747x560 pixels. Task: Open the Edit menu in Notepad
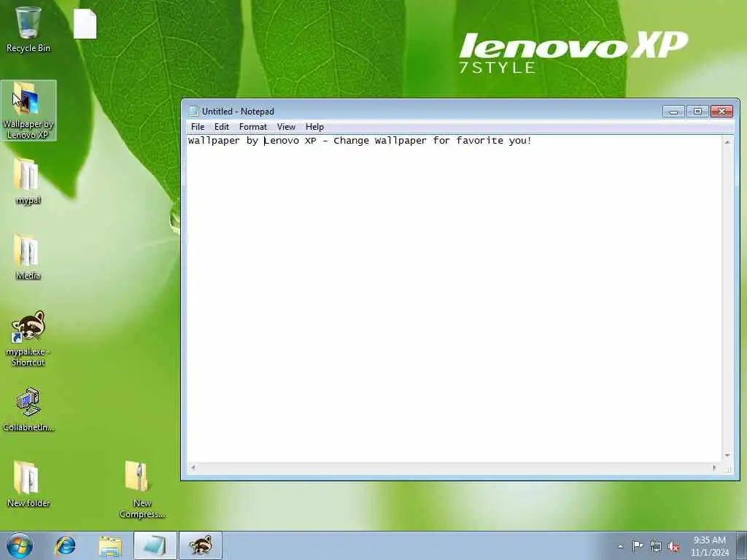click(x=222, y=127)
